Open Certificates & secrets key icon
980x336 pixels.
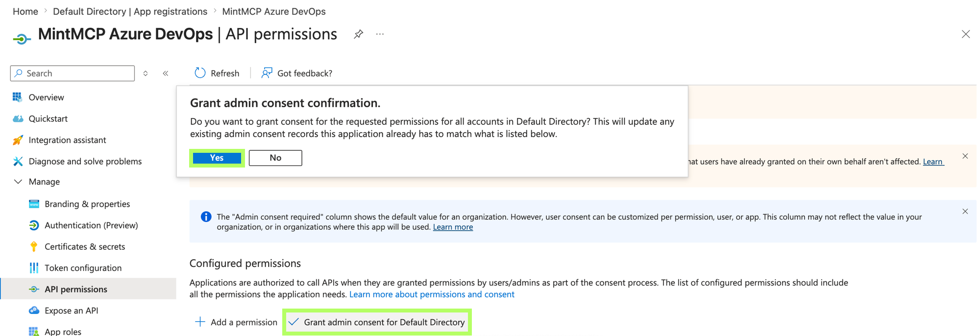(x=34, y=246)
